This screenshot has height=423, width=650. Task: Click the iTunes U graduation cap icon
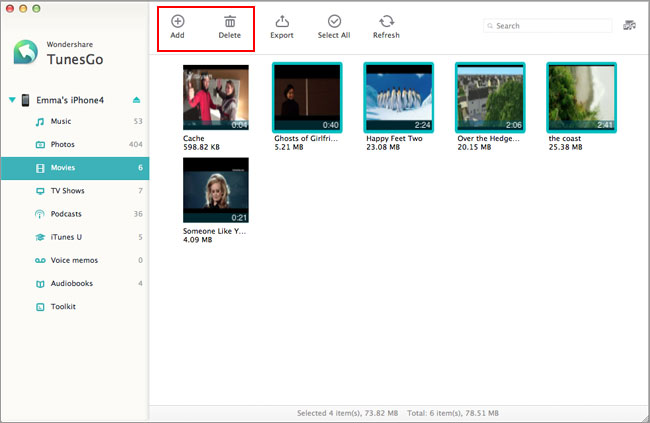[x=40, y=238]
